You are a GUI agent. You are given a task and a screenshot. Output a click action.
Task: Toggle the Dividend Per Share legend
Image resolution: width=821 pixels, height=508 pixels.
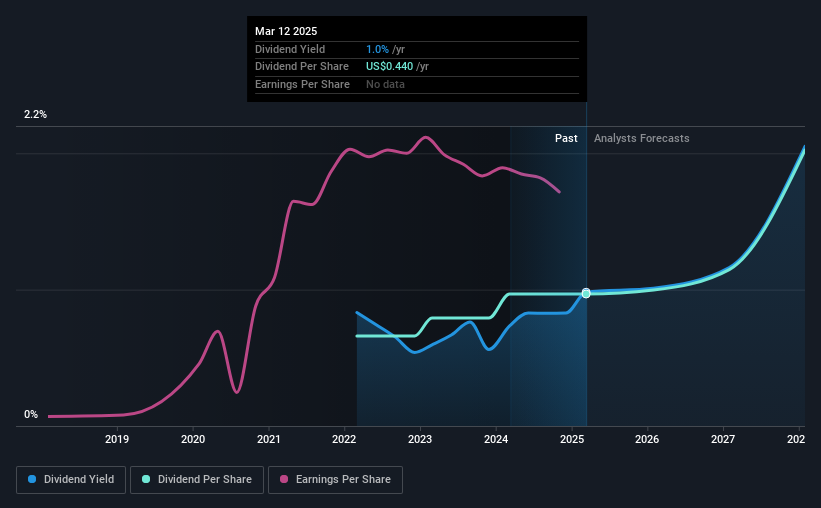[197, 480]
